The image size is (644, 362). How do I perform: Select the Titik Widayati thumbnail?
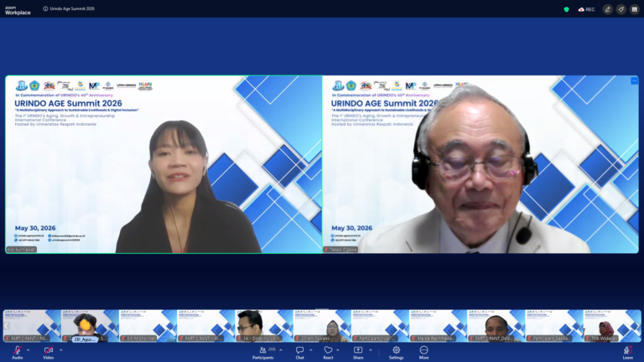click(x=612, y=326)
